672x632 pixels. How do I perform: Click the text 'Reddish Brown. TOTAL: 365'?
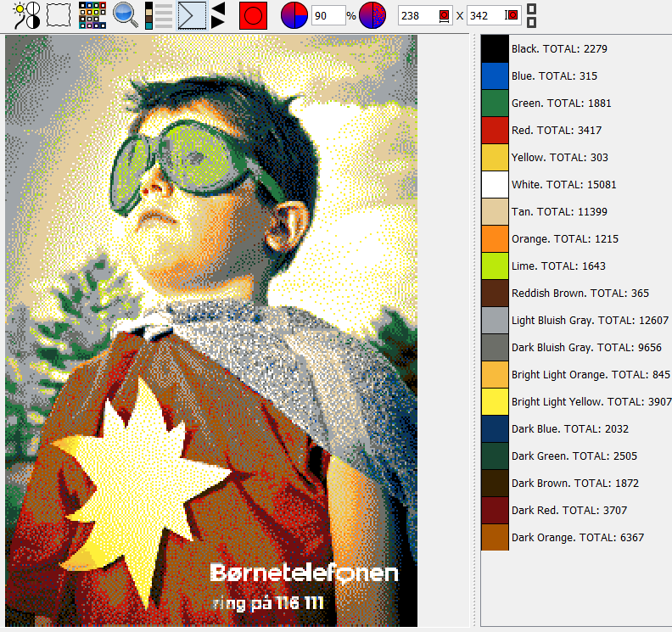coord(580,293)
